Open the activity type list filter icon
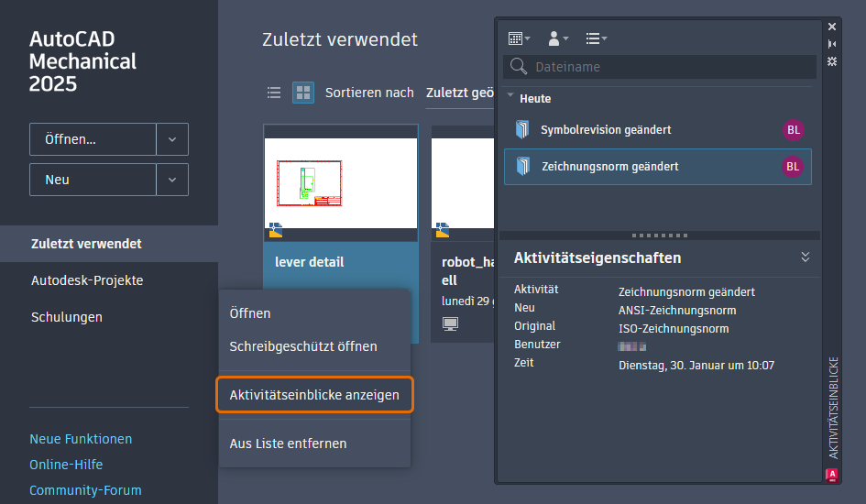Screen dimensions: 866x504 point(596,38)
